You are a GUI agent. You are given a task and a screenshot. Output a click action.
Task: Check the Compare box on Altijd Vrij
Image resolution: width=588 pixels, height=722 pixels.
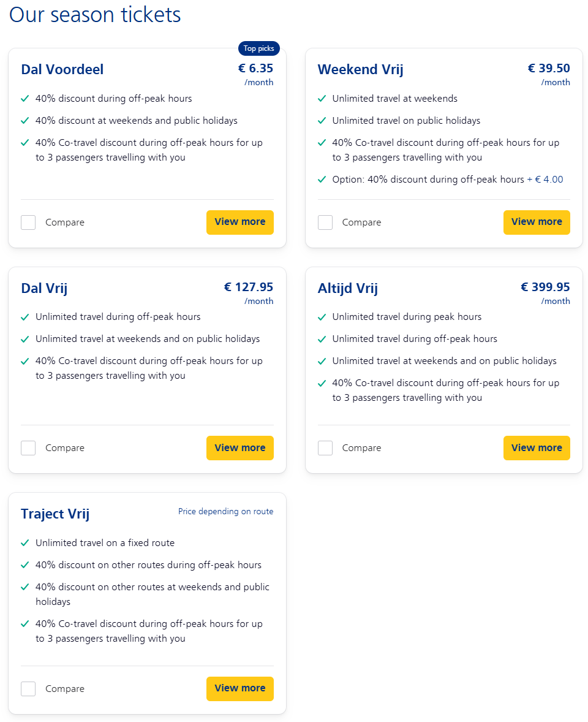click(325, 448)
